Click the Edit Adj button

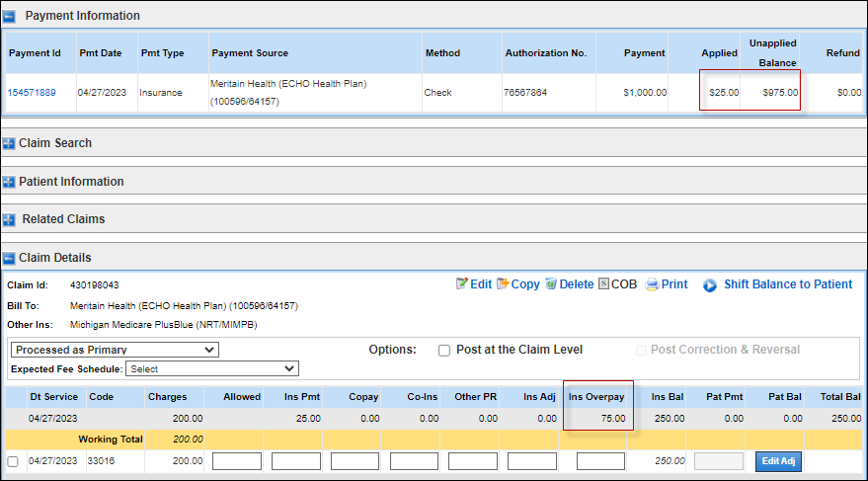(x=778, y=461)
